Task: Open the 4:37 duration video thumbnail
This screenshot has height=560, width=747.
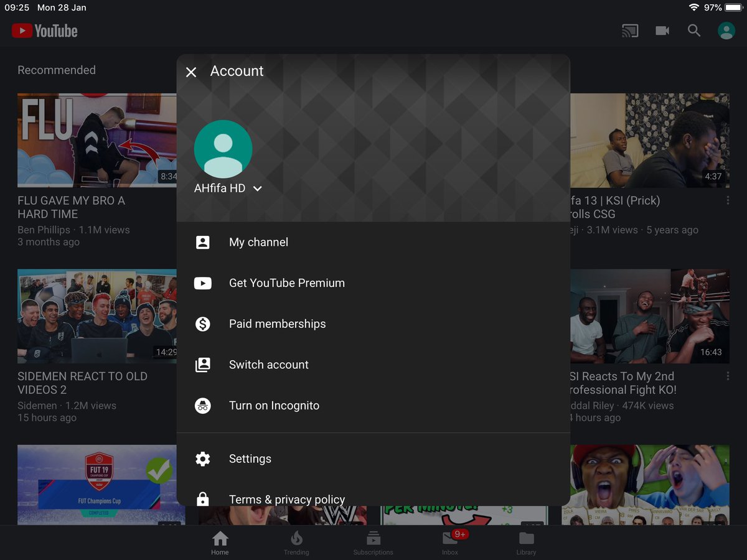Action: pos(650,140)
